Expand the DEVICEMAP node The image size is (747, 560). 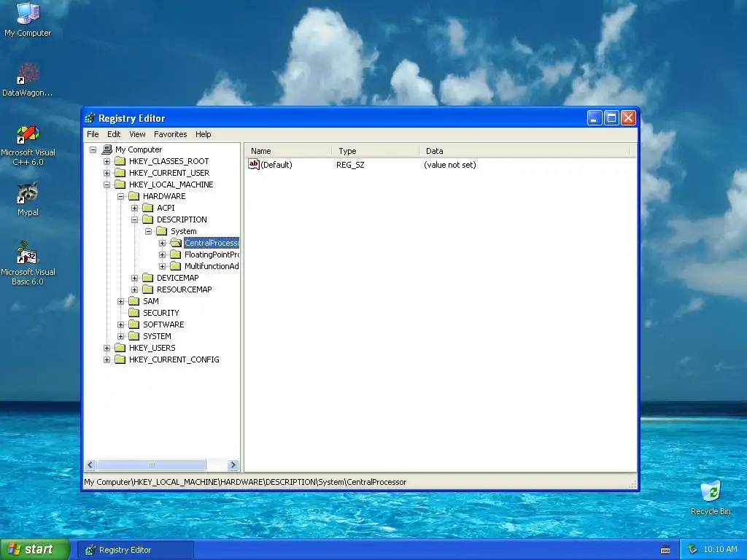134,278
